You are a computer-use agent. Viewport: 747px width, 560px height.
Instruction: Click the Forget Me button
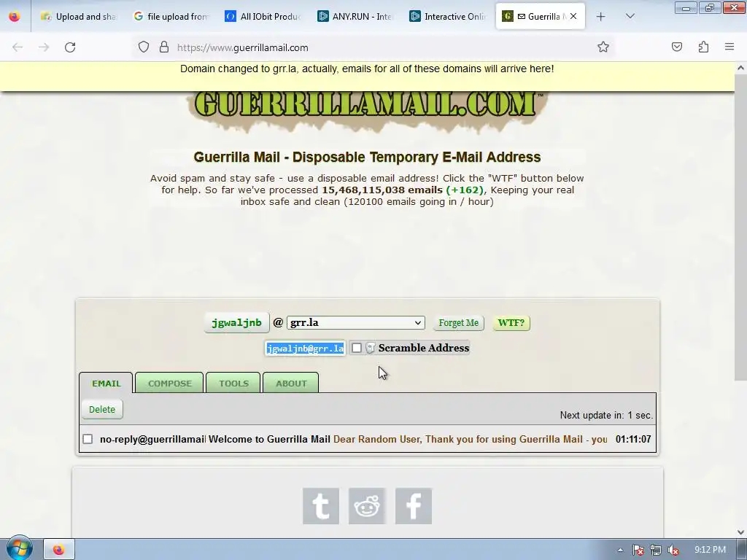pos(458,323)
